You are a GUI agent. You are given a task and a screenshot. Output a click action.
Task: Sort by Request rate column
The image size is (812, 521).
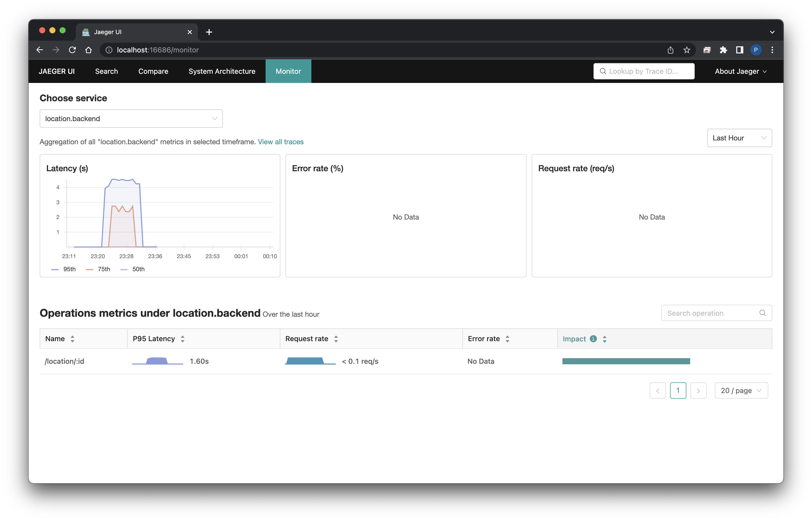[x=336, y=339]
